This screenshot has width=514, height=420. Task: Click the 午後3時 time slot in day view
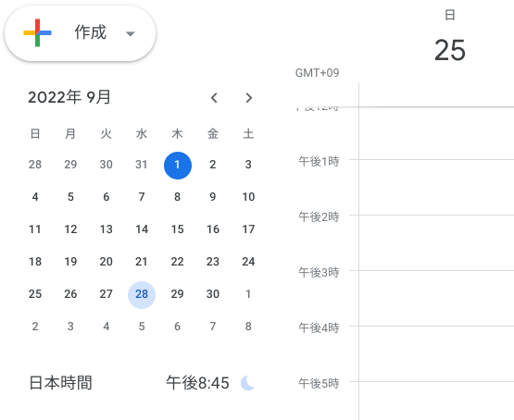coord(436,298)
